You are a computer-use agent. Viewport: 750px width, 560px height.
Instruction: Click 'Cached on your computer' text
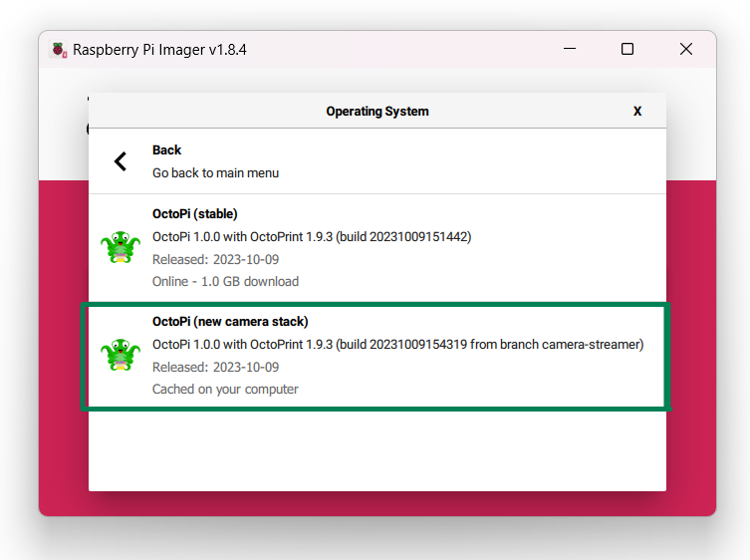pyautogui.click(x=225, y=390)
